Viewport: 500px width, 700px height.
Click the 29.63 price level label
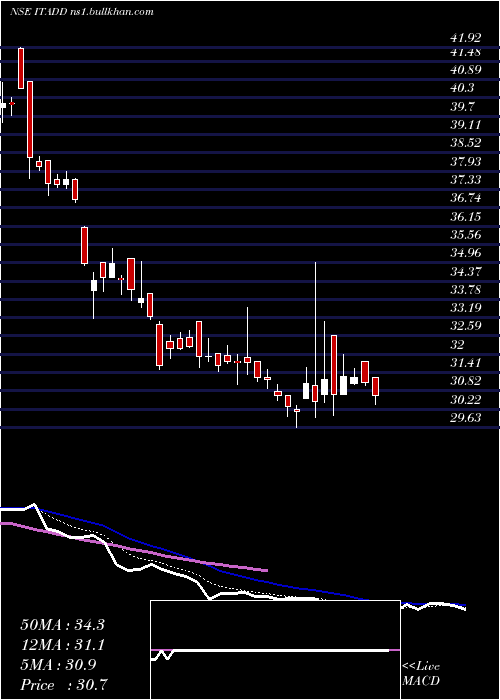[x=465, y=417]
